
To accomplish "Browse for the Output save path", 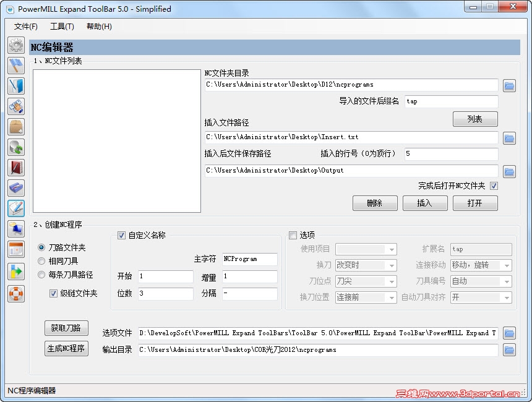I will [509, 171].
